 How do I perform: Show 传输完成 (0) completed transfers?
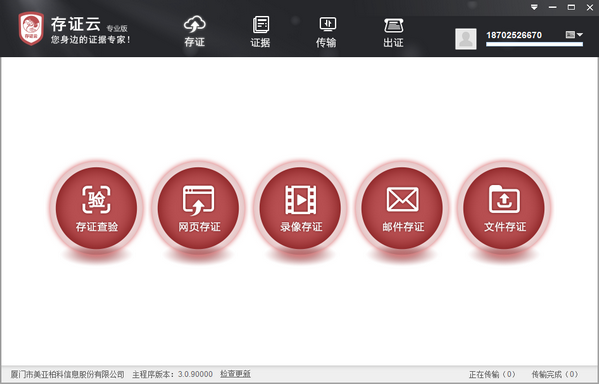[x=555, y=374]
